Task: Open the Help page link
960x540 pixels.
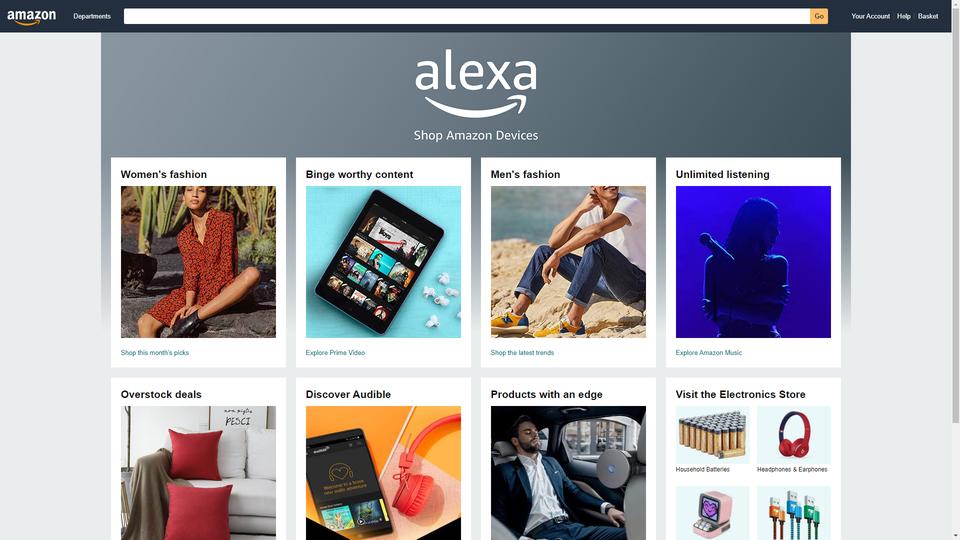Action: (903, 17)
